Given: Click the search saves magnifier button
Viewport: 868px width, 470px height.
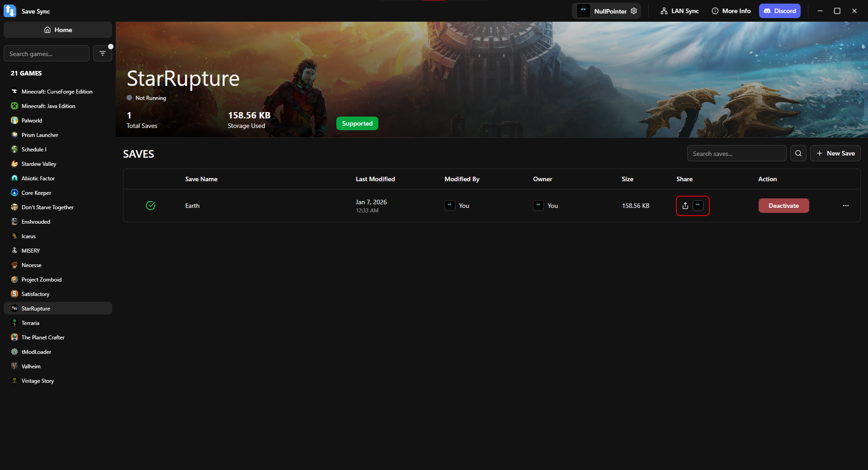Looking at the screenshot, I should point(798,153).
